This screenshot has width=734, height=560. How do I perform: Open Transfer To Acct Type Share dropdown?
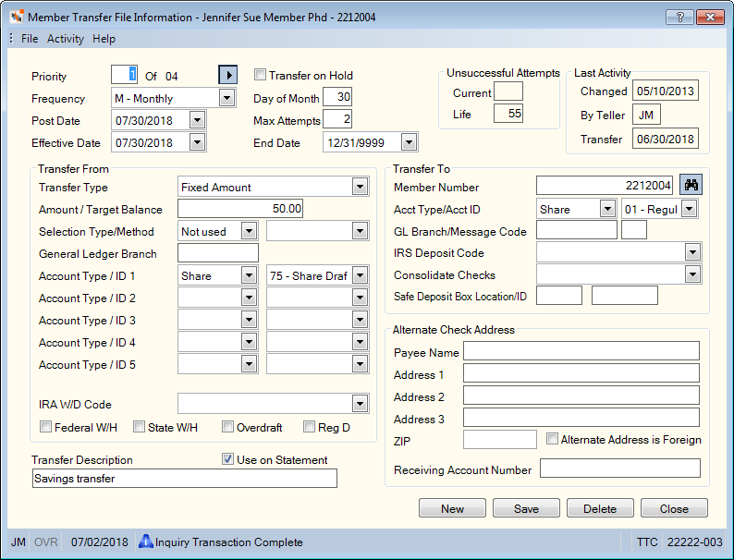(x=607, y=209)
